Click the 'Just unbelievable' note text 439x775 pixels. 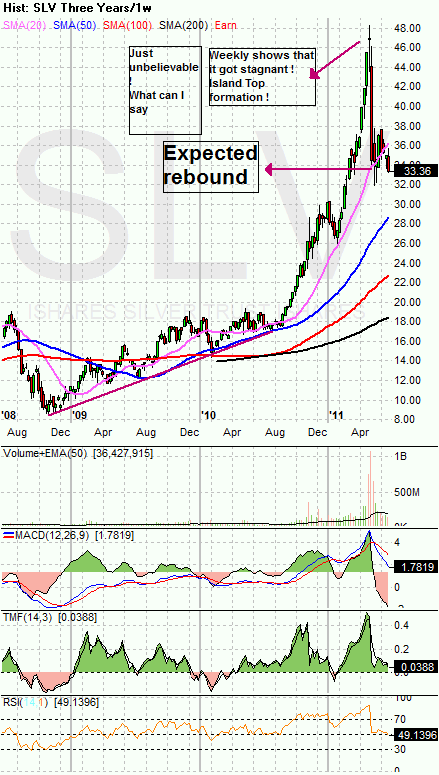click(x=164, y=60)
